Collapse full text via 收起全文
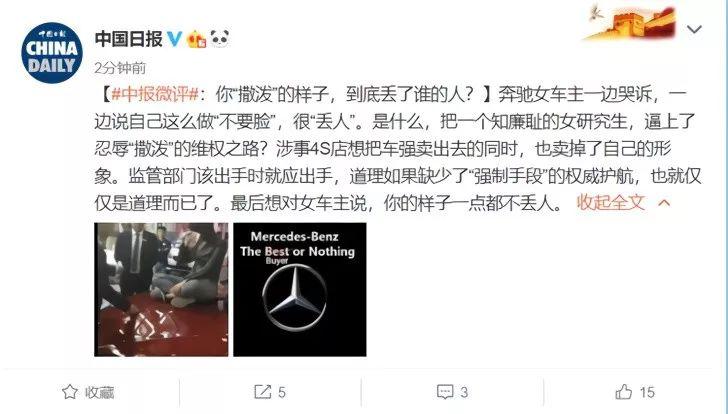Image resolution: width=728 pixels, height=414 pixels. click(x=611, y=202)
